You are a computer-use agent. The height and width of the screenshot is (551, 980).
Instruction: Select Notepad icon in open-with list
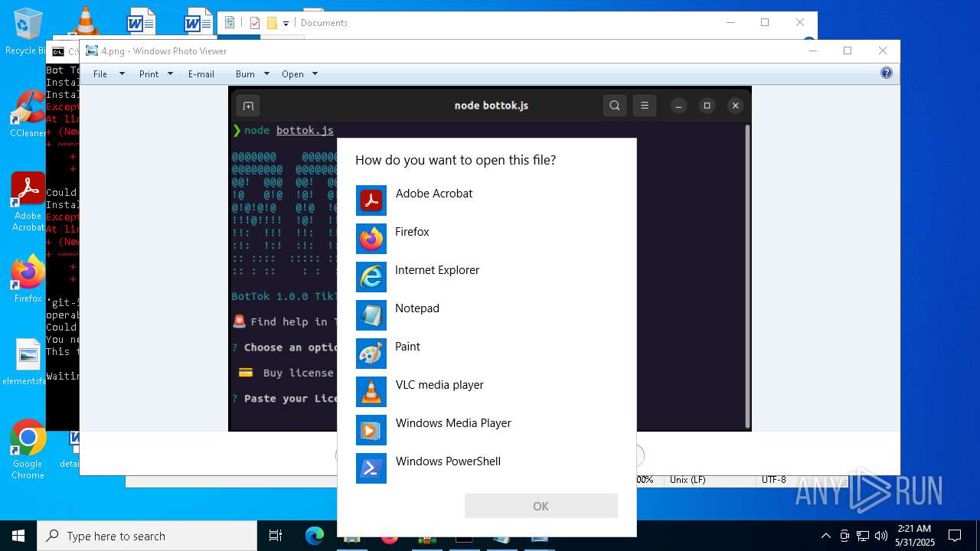(x=371, y=315)
